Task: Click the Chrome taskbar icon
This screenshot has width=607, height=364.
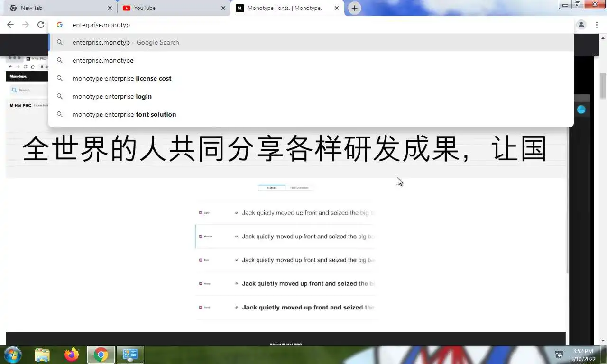Action: click(x=101, y=355)
